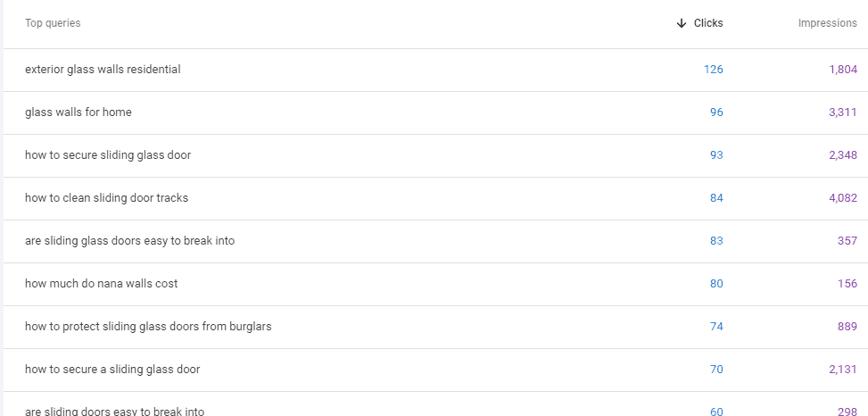
Task: Click the 889 impressions value
Action: coord(847,326)
